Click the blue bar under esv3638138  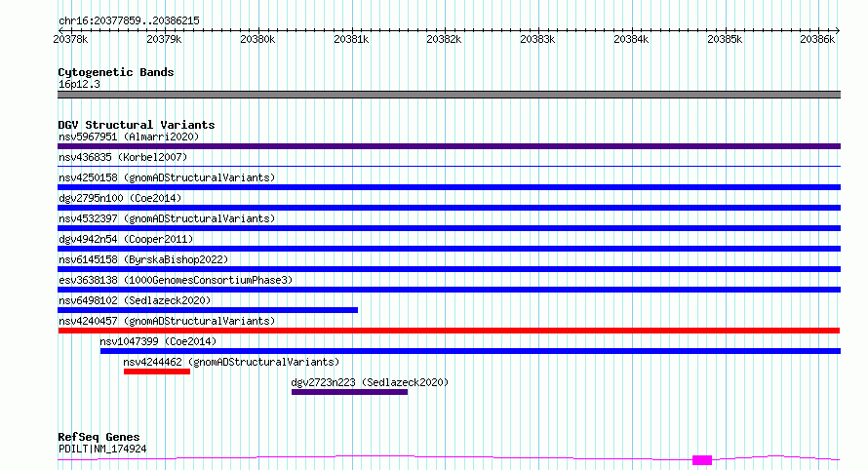tap(449, 290)
